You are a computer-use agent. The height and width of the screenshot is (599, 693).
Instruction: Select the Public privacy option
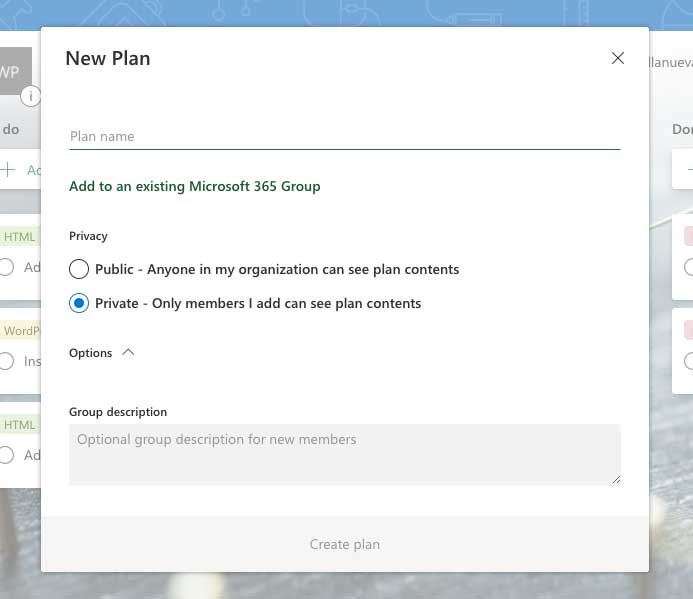point(79,269)
